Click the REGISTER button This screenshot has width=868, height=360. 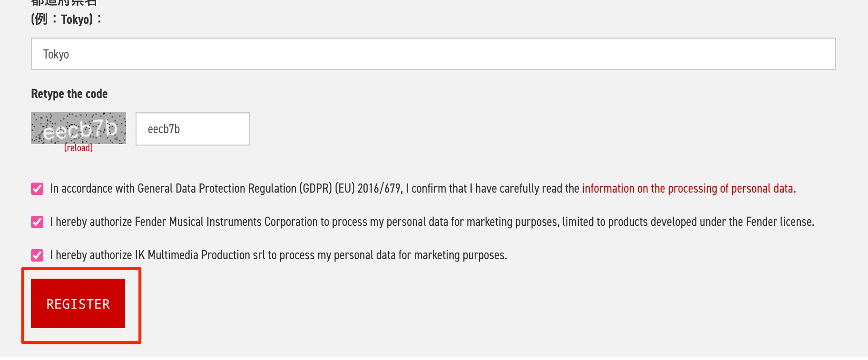[x=78, y=303]
